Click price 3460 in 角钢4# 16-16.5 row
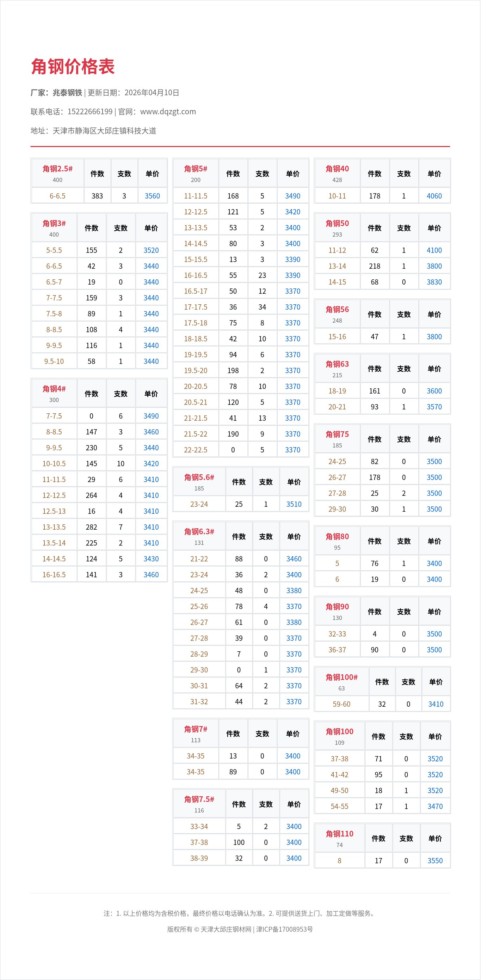This screenshot has height=980, width=481. tap(151, 575)
